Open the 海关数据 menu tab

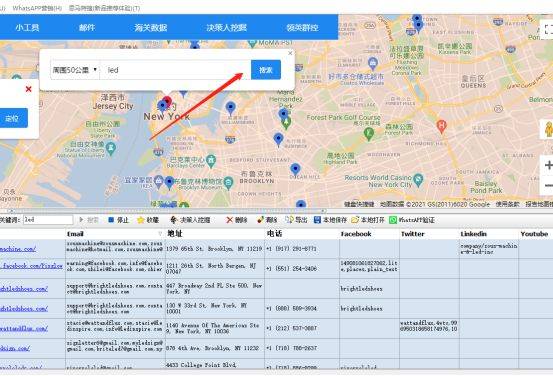(x=151, y=28)
